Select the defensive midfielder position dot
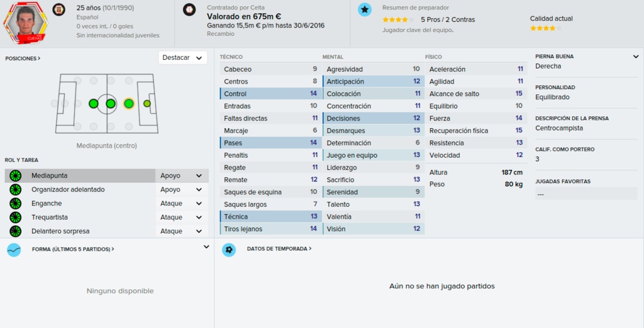644x328 pixels. (94, 104)
